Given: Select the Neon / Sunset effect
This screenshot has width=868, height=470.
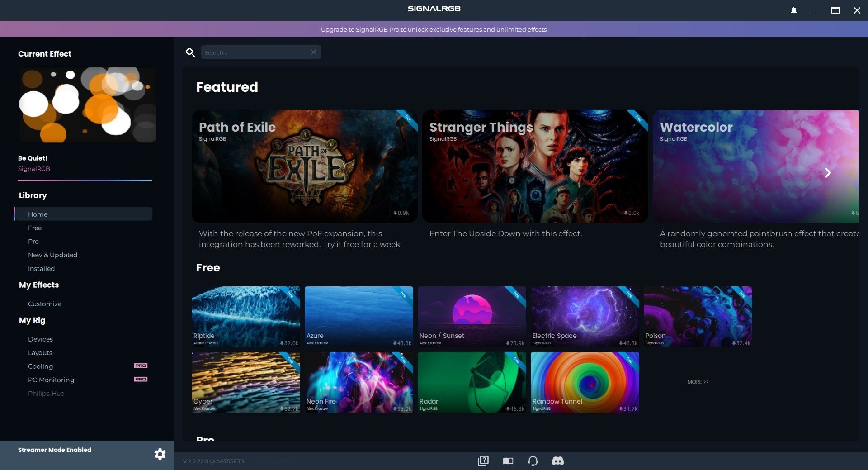Looking at the screenshot, I should point(472,317).
